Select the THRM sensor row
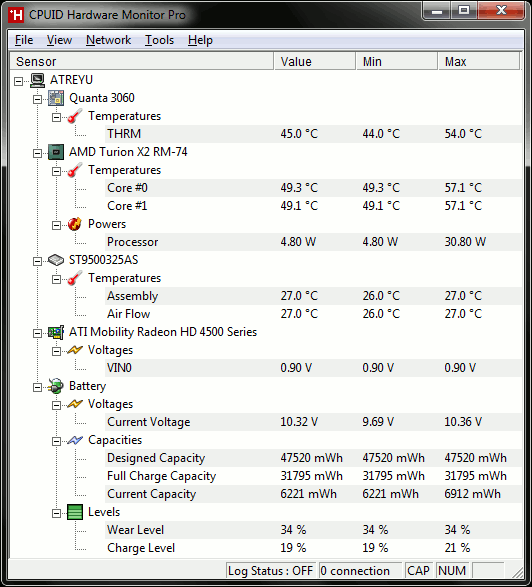 point(313,134)
